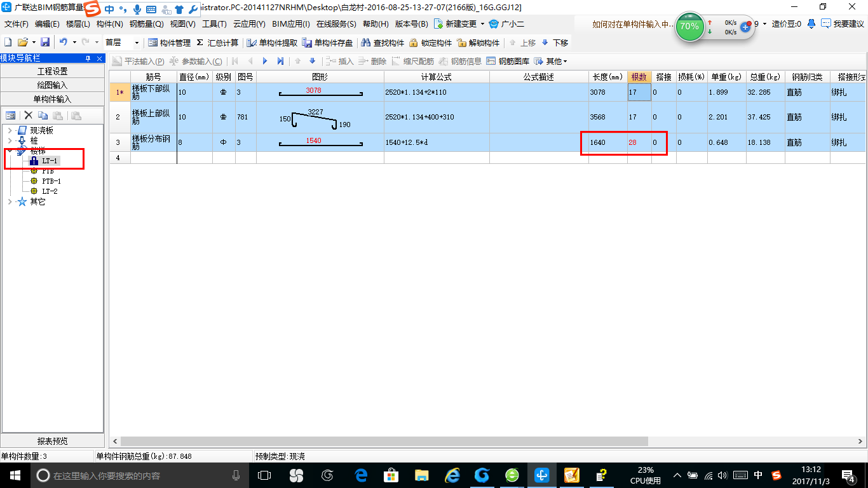Pin the 模块导航栏 panel
868x488 pixels.
[88, 58]
